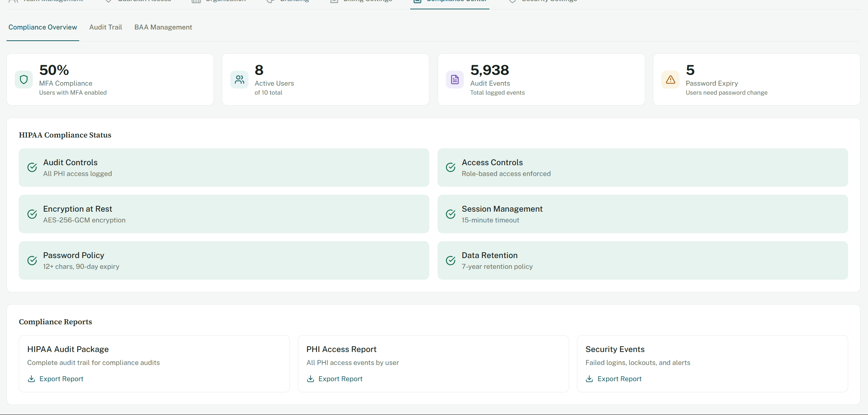
Task: Click the Active Users people icon
Action: coord(239,80)
